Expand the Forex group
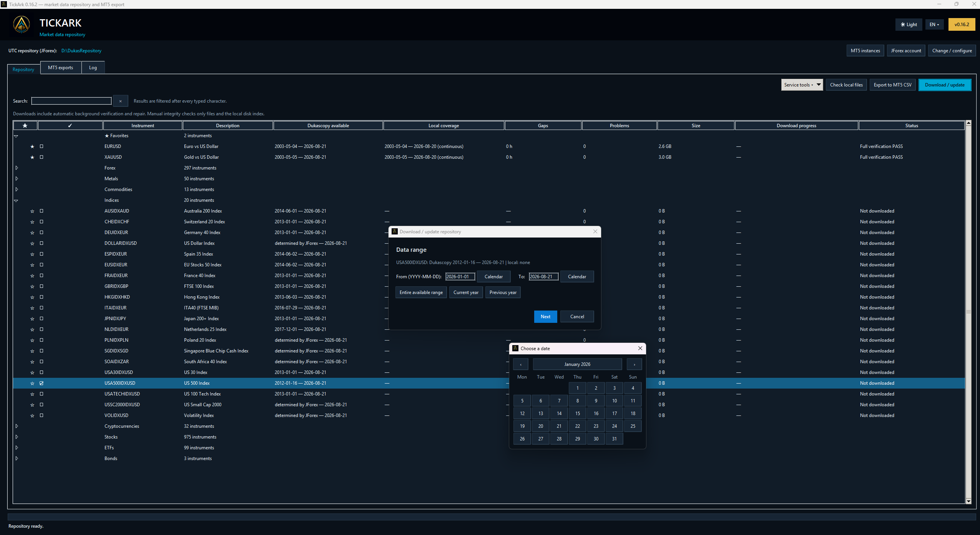 pyautogui.click(x=17, y=168)
